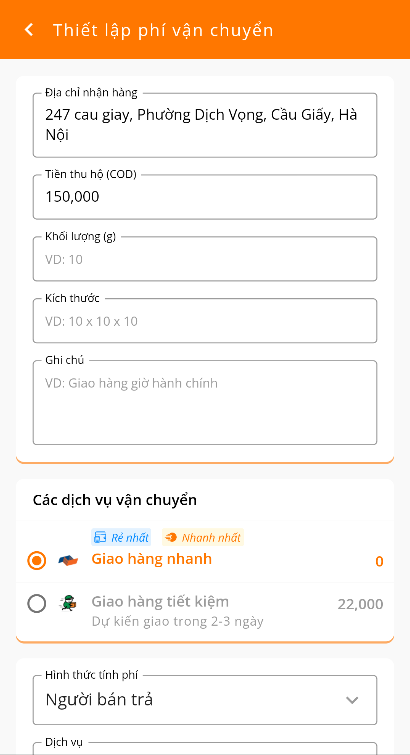Image resolution: width=410 pixels, height=755 pixels.
Task: Click the Các dịch vụ vận chuyển heading
Action: click(115, 500)
